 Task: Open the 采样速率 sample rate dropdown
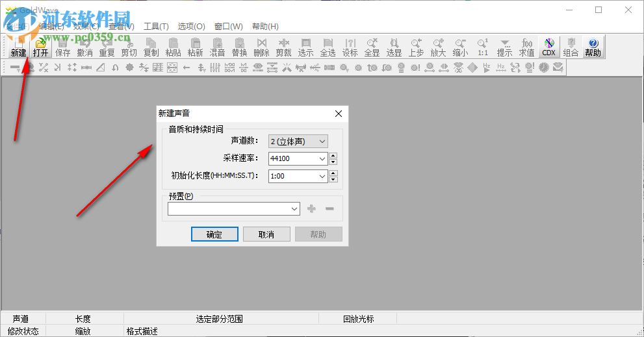(322, 158)
